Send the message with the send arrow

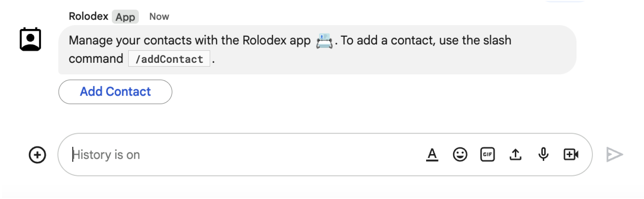click(x=615, y=154)
